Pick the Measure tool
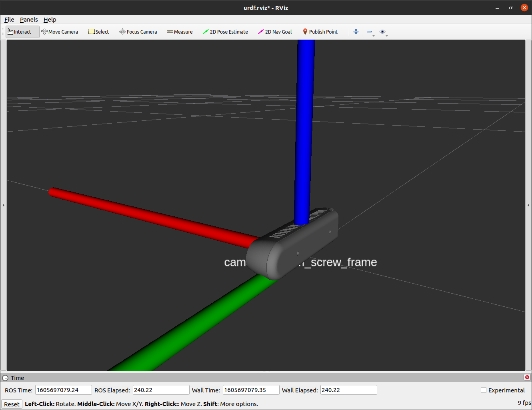Screen dimensions: 532x410 [x=180, y=32]
